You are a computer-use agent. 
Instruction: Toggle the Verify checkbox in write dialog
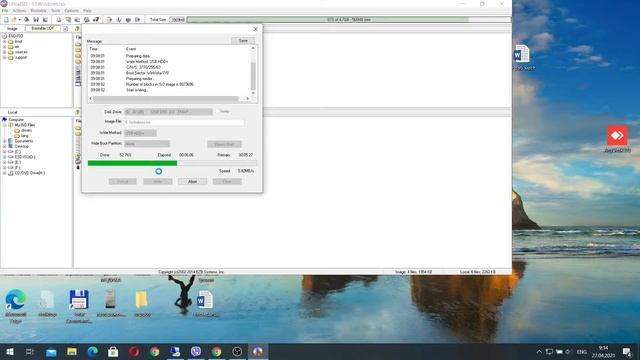(218, 111)
